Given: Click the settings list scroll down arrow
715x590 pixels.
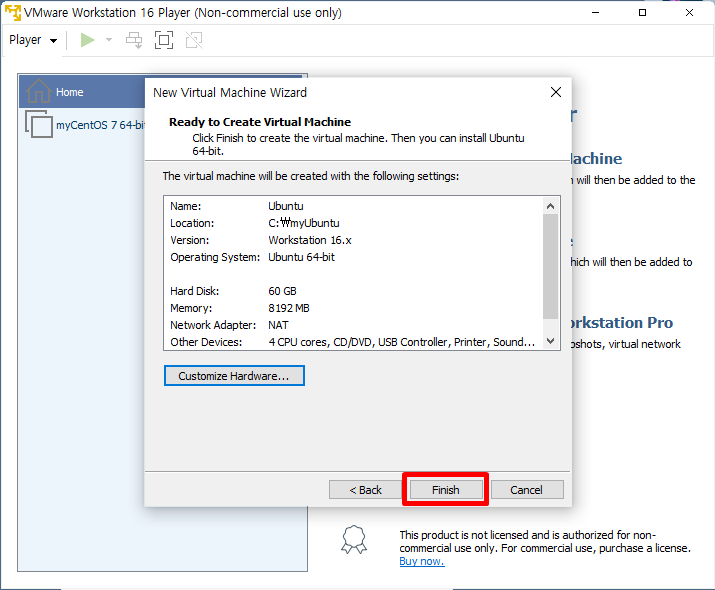Looking at the screenshot, I should click(x=550, y=341).
